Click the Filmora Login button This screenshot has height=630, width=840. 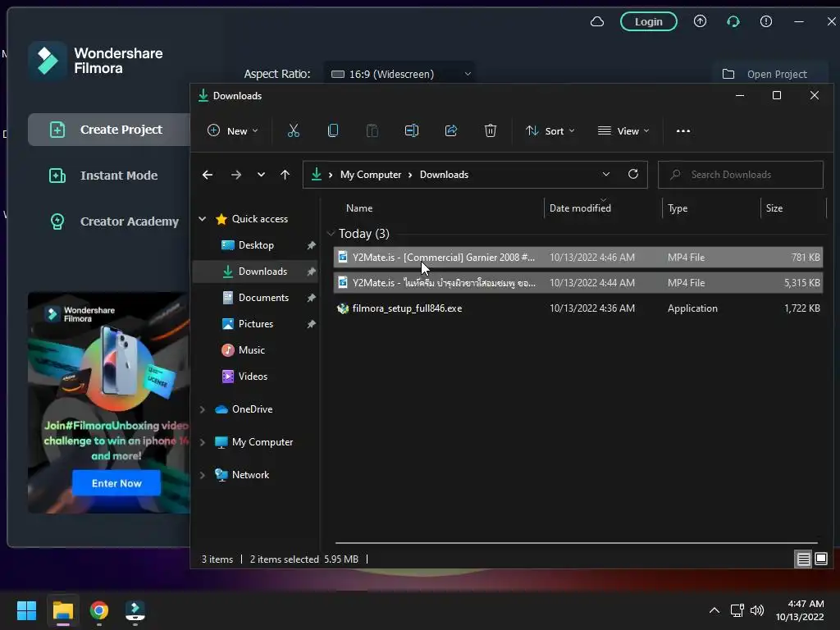click(648, 21)
